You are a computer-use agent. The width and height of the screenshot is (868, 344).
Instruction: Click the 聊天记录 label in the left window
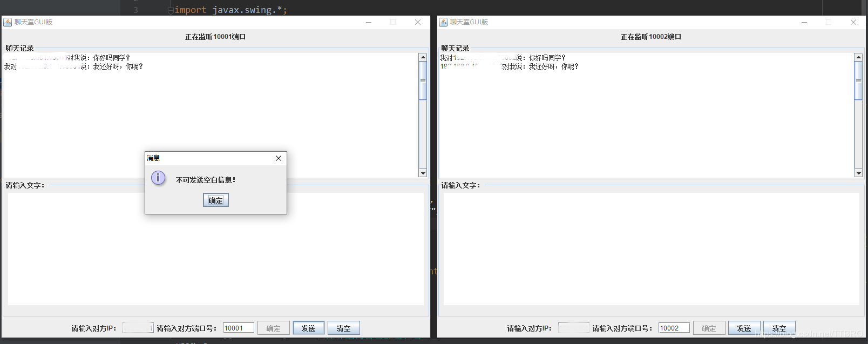point(19,48)
